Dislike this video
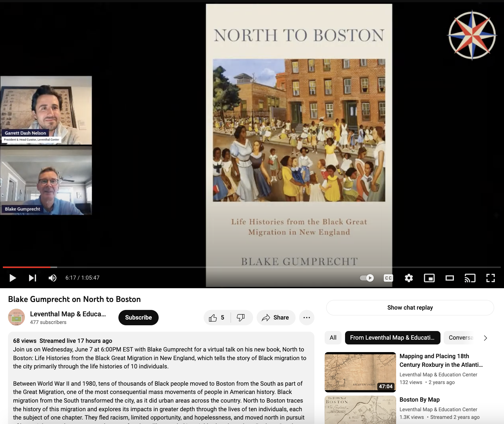Screen dimensions: 504x424 tap(241, 318)
